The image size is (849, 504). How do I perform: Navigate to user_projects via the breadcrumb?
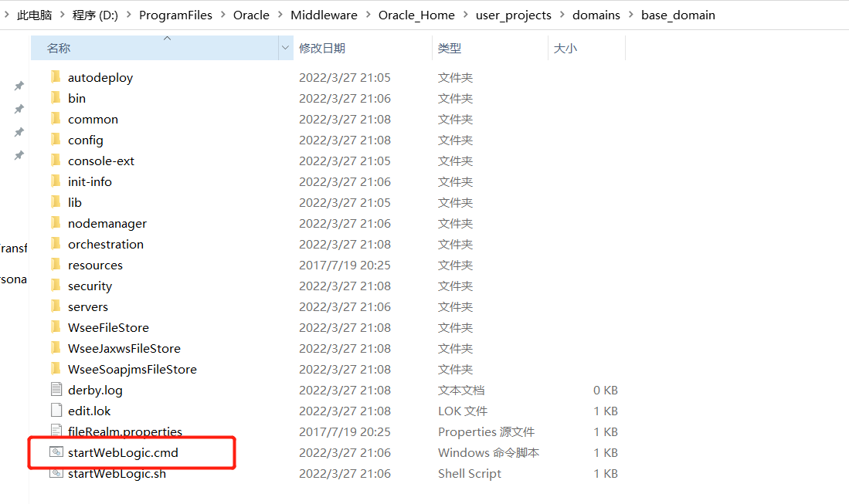pos(513,15)
